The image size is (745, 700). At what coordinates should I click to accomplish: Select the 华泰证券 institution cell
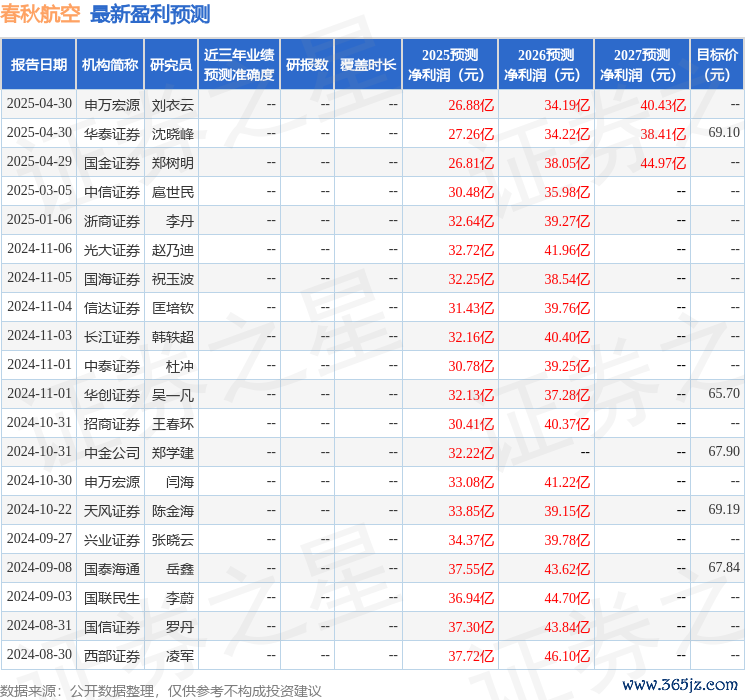(112, 134)
